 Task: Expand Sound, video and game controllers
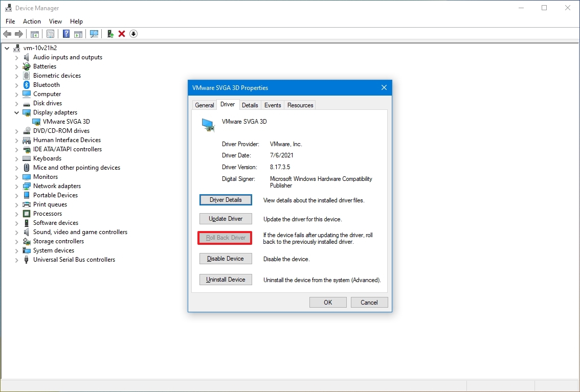[x=17, y=232]
